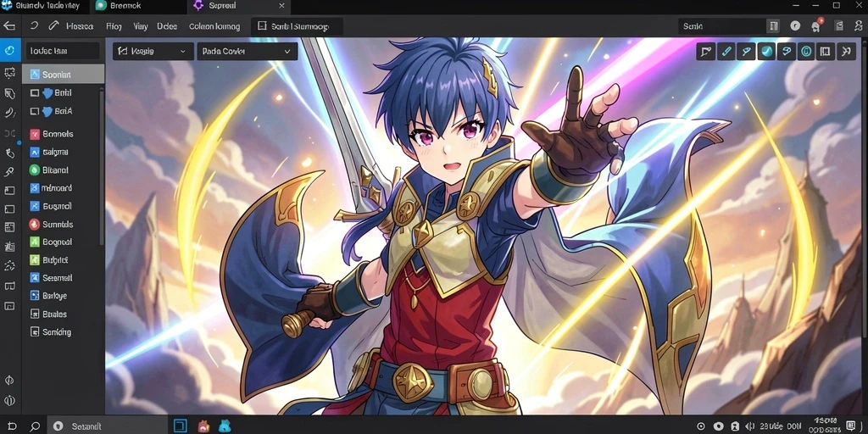Viewport: 868px width, 434px height.
Task: Open the Filoy menu
Action: coord(114,26)
